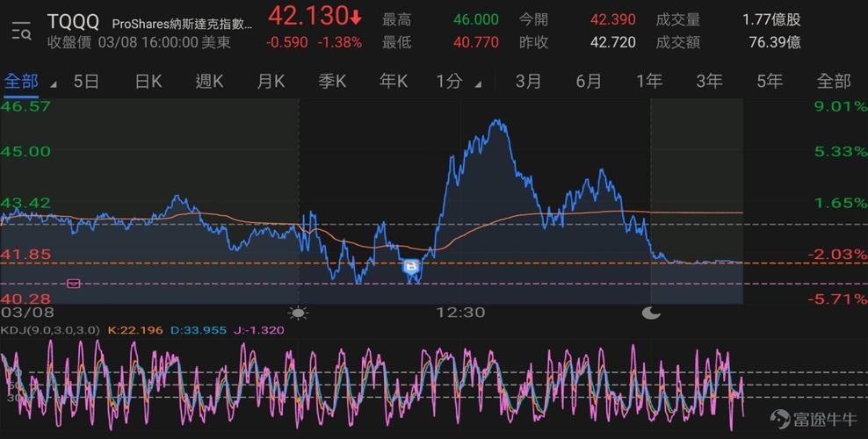
Task: Switch to the 日K chart tab
Action: coord(148,82)
